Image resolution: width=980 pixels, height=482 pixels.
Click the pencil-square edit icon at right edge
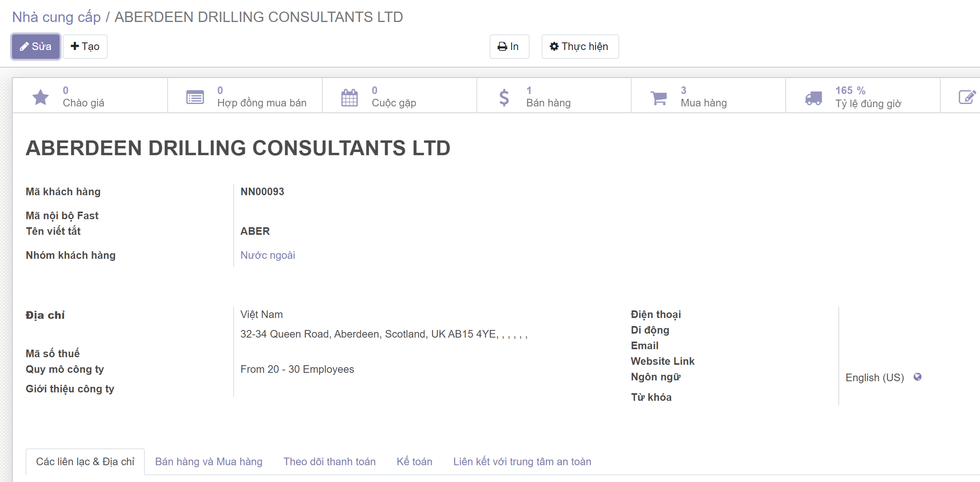pos(967,97)
